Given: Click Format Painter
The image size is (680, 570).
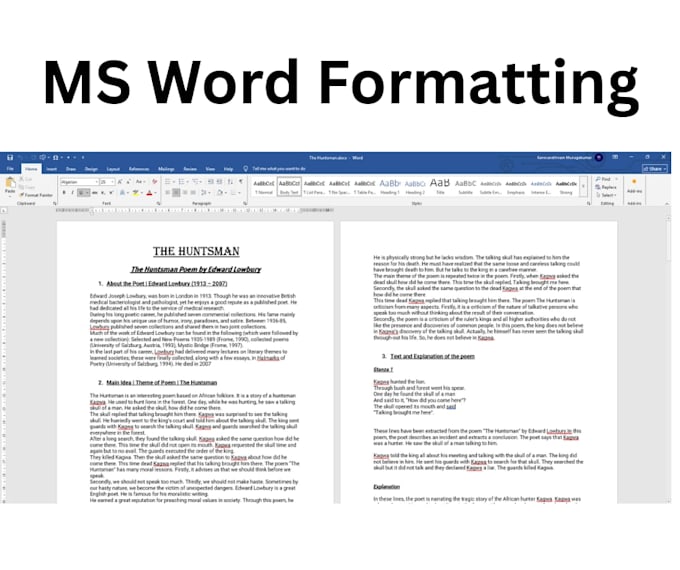Looking at the screenshot, I should tap(36, 196).
